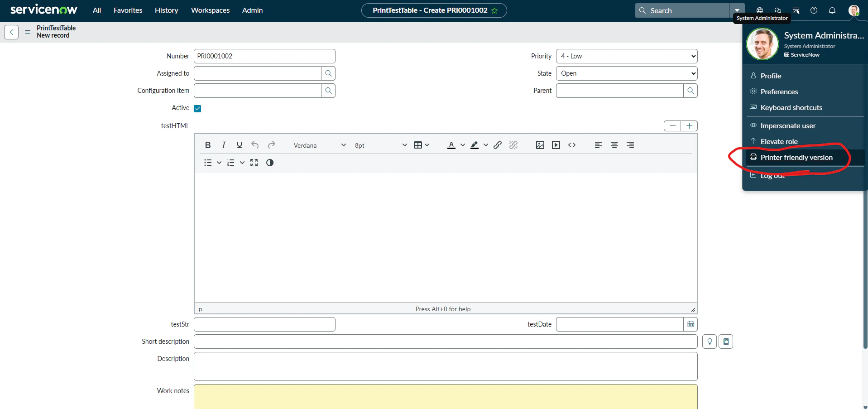The width and height of the screenshot is (868, 409).
Task: Open the State dropdown
Action: 627,73
